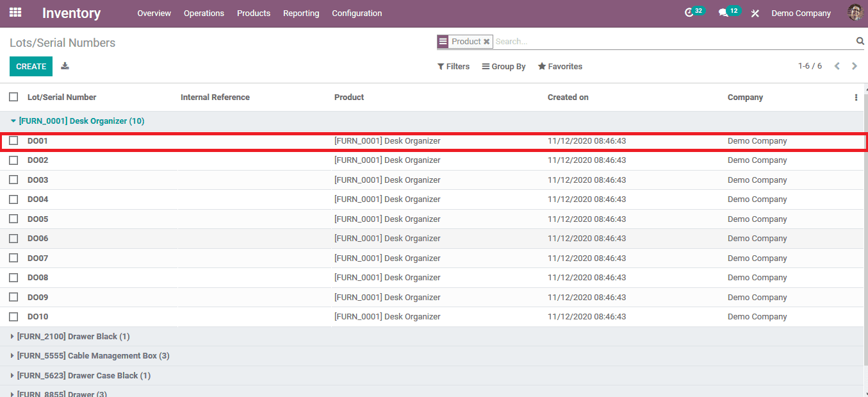This screenshot has width=868, height=397.
Task: Click the download/export icon next to Create
Action: 65,66
